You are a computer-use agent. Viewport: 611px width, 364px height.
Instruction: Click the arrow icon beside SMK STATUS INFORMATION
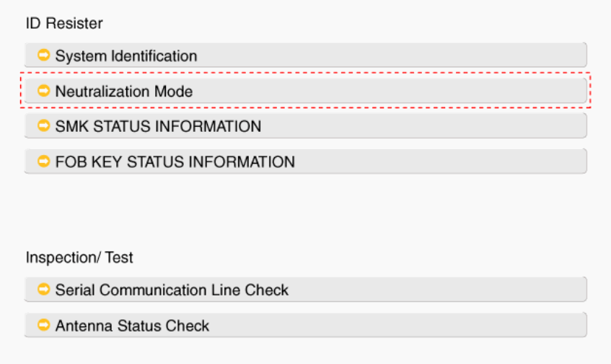click(x=44, y=125)
